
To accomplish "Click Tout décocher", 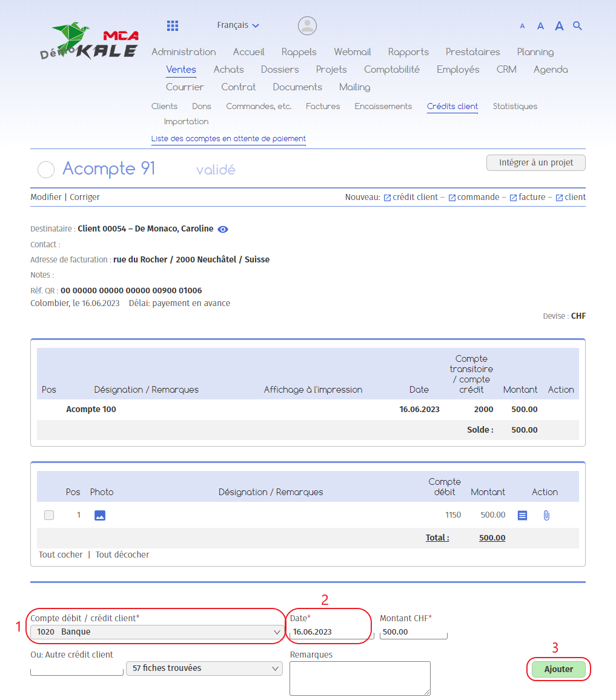I will pos(122,555).
